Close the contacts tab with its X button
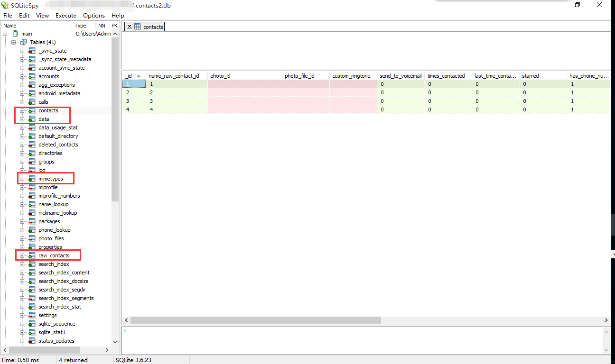 (x=129, y=27)
